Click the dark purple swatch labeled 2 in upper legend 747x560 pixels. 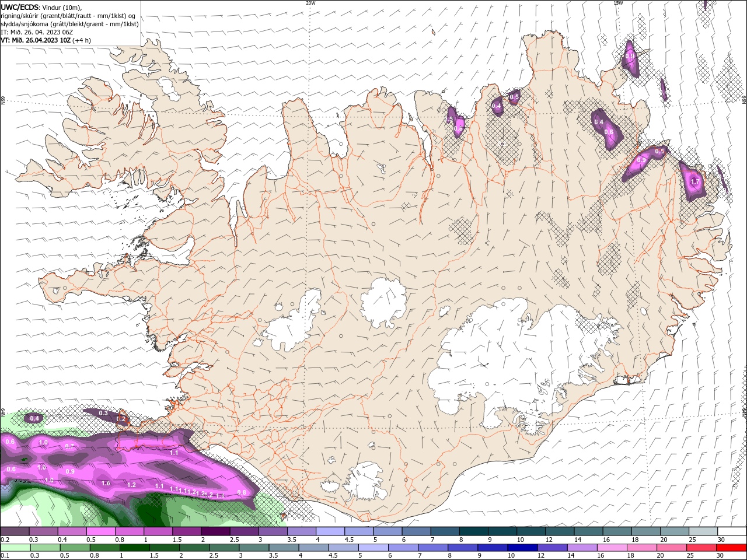(x=216, y=531)
